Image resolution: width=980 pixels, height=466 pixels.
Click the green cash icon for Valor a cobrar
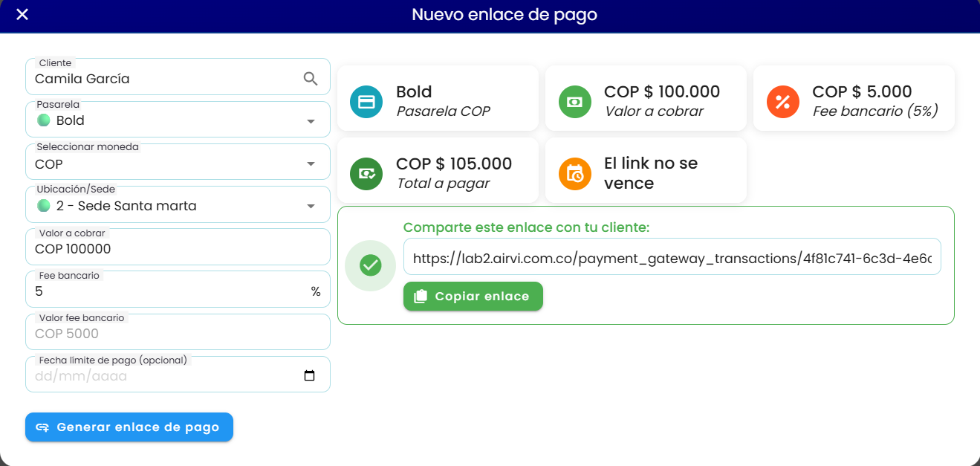(x=574, y=102)
